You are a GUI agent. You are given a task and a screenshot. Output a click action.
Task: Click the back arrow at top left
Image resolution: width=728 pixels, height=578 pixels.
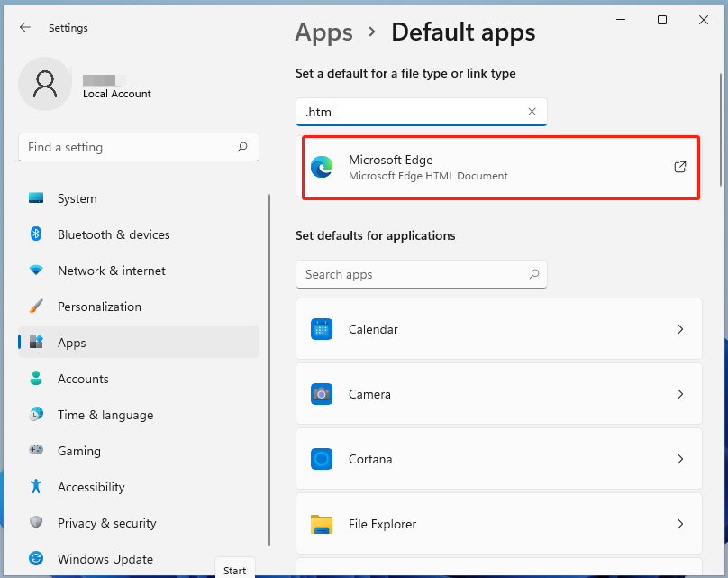(25, 27)
